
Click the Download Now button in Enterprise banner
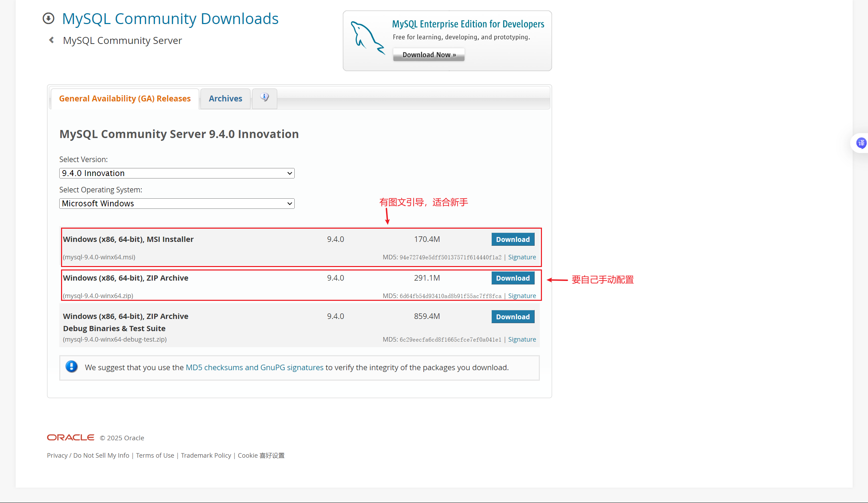pyautogui.click(x=429, y=55)
